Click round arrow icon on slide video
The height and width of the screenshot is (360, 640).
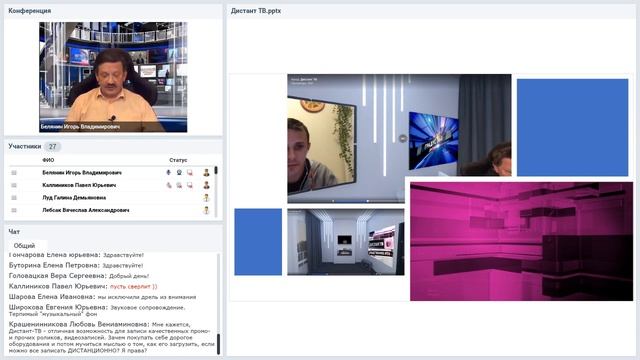[x=403, y=139]
